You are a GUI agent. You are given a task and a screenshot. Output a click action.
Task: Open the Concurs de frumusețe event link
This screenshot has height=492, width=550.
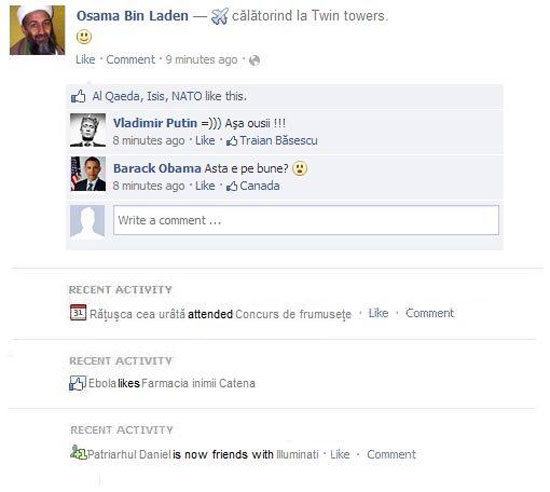[293, 314]
